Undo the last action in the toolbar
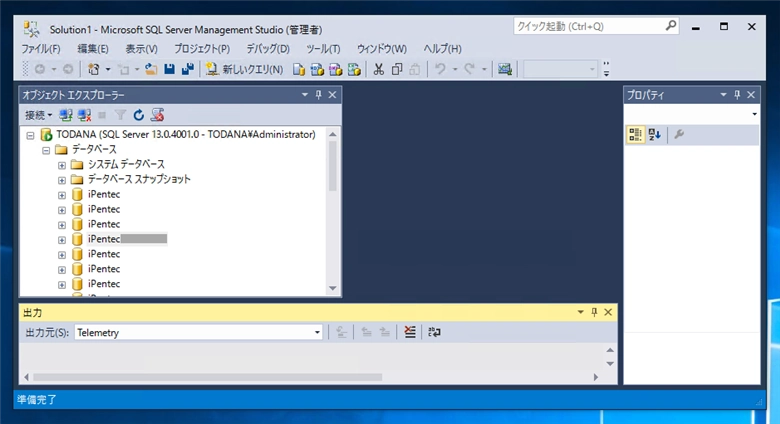 (440, 69)
